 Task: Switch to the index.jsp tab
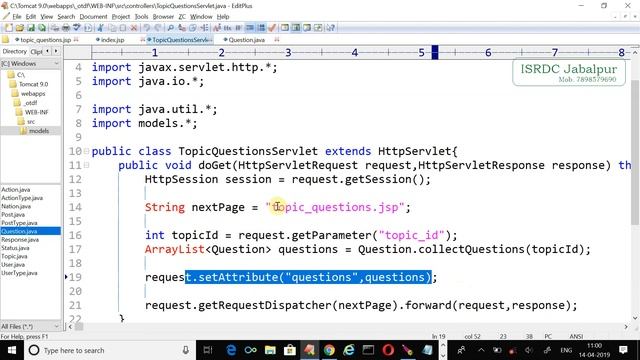pyautogui.click(x=112, y=40)
